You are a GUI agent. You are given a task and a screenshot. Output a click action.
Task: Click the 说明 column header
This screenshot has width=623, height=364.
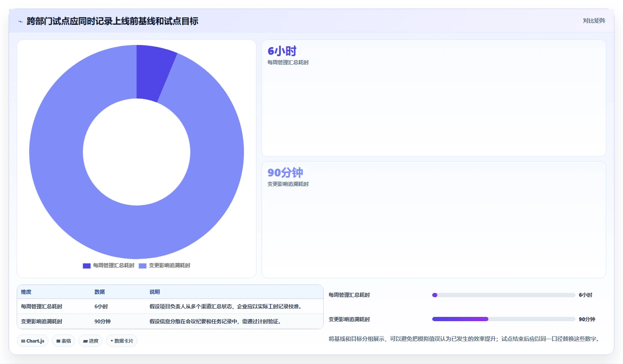(154, 292)
